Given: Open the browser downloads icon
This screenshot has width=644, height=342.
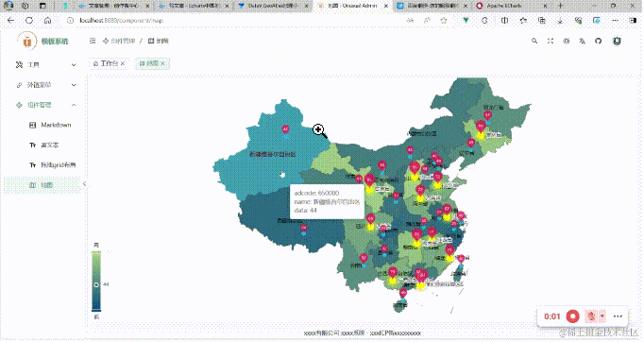Looking at the screenshot, I should point(560,20).
